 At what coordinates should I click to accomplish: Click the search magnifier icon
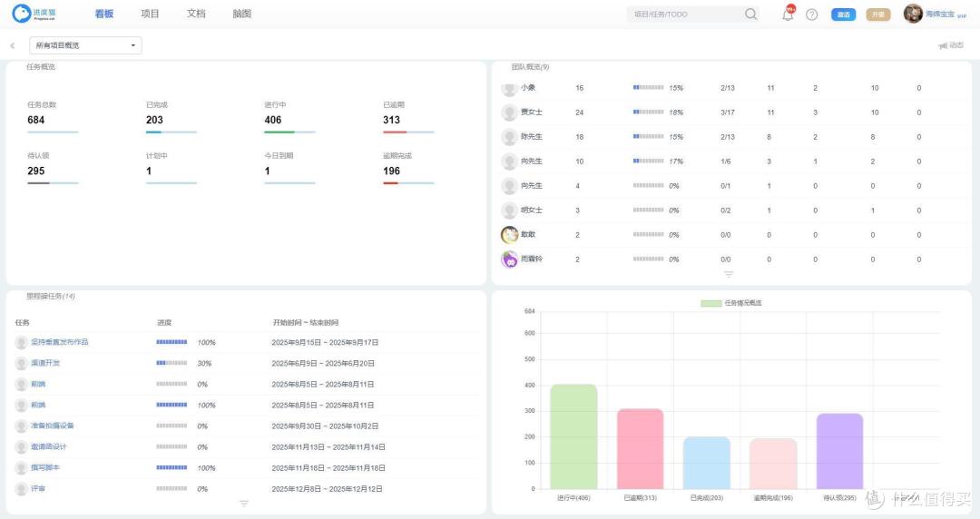pos(750,14)
